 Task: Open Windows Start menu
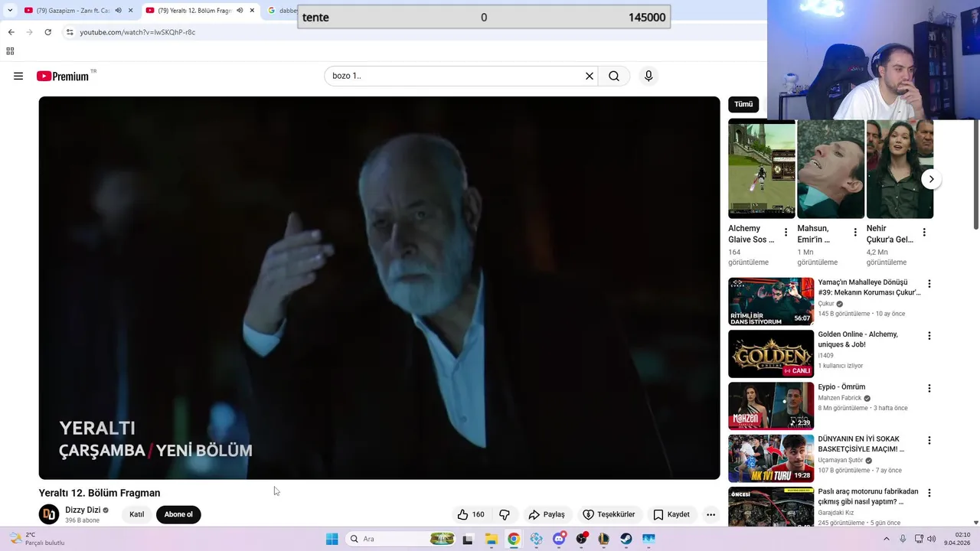(x=332, y=539)
